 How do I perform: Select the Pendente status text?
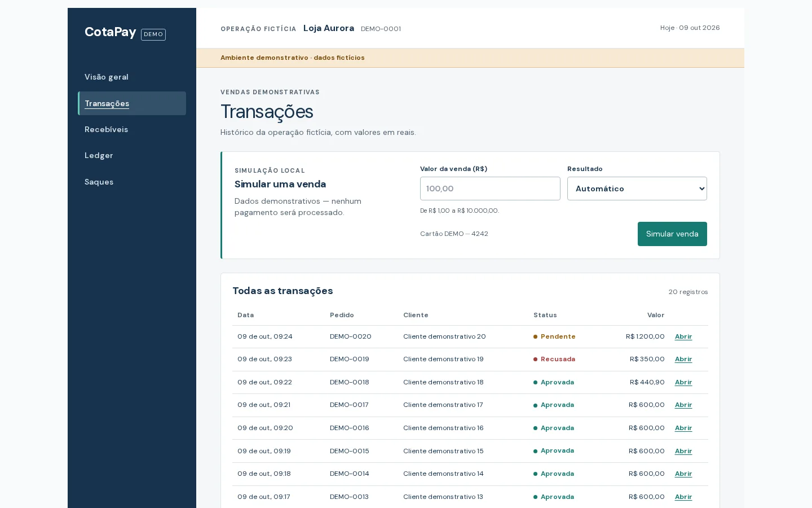point(558,336)
